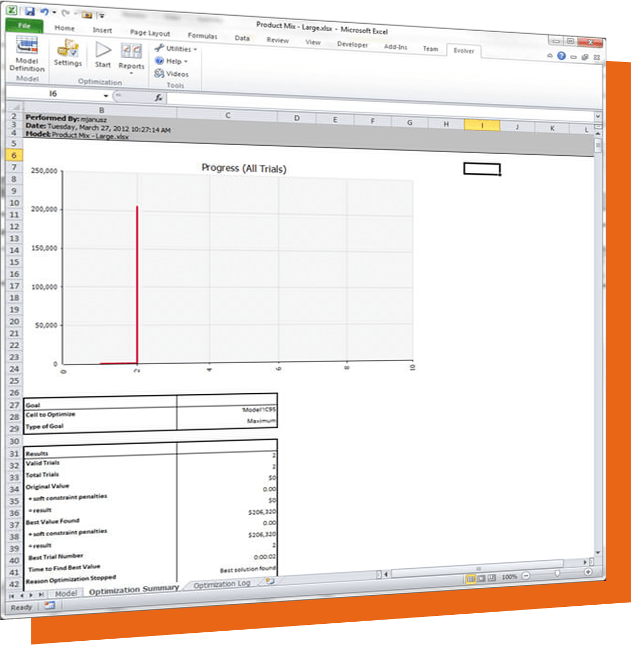Open Microsoft Excel Help question mark
The width and height of the screenshot is (644, 653).
[x=561, y=56]
